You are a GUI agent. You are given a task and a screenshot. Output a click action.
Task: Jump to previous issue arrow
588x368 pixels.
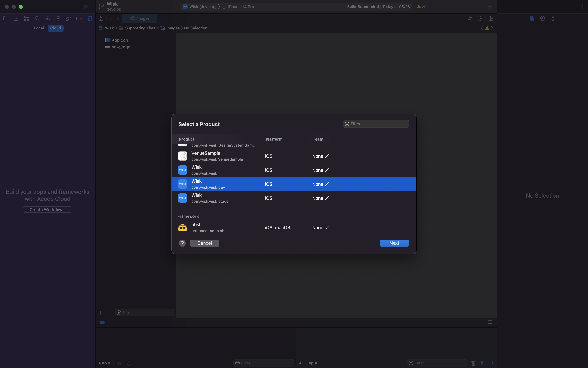pyautogui.click(x=482, y=28)
